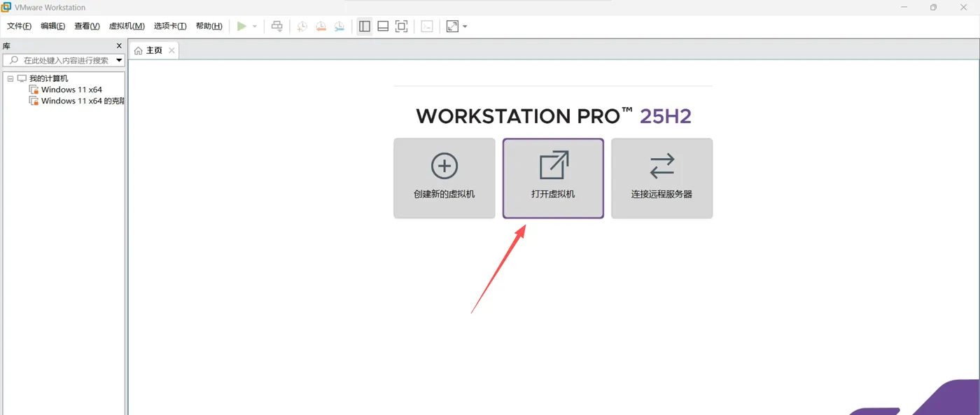The width and height of the screenshot is (980, 415).
Task: Open the 帮助(H) menu
Action: tap(209, 26)
